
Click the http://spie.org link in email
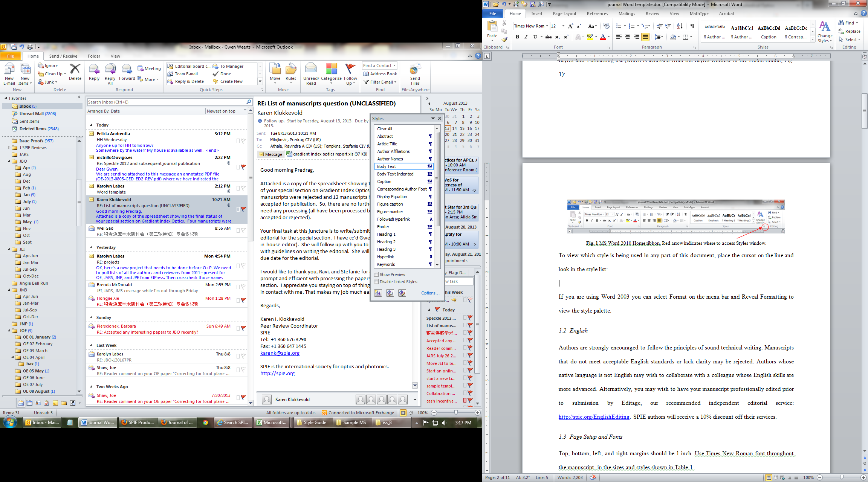[277, 373]
